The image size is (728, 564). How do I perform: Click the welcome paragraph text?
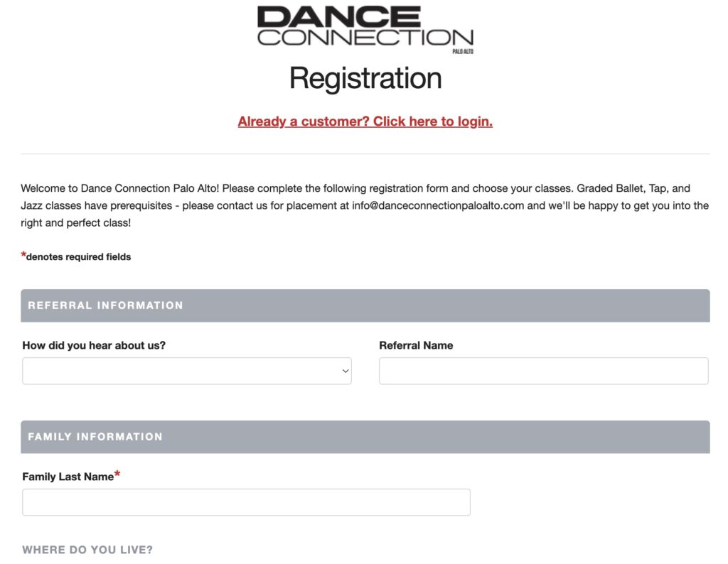[x=365, y=205]
